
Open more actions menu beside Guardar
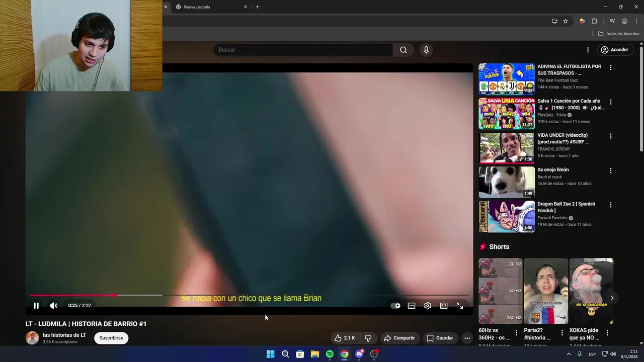tap(467, 338)
